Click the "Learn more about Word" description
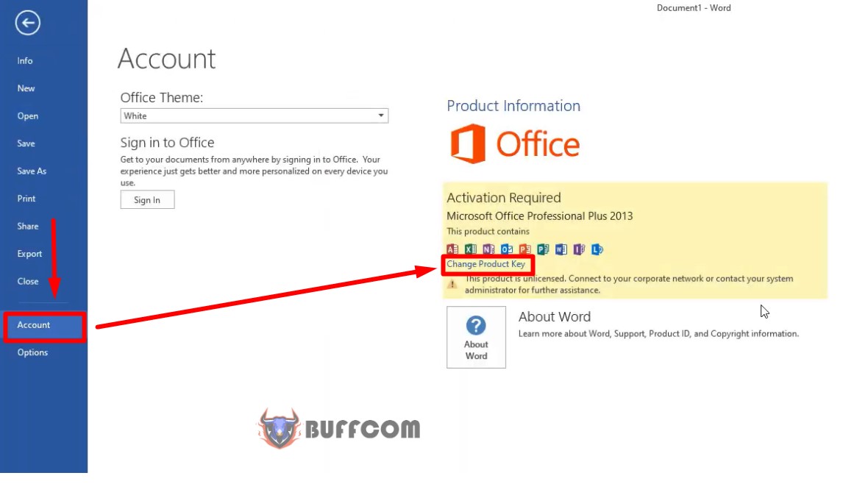Screen dimensions: 868x484 (x=659, y=334)
